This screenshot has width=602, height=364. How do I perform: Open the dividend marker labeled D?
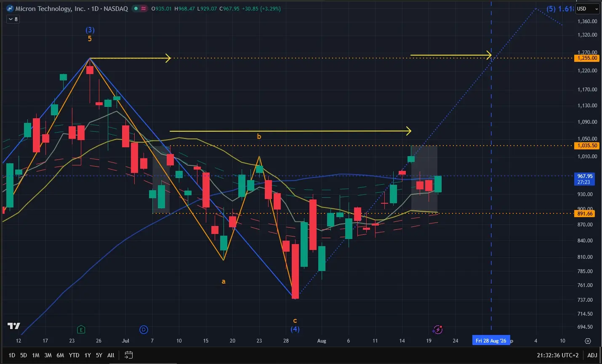144,329
